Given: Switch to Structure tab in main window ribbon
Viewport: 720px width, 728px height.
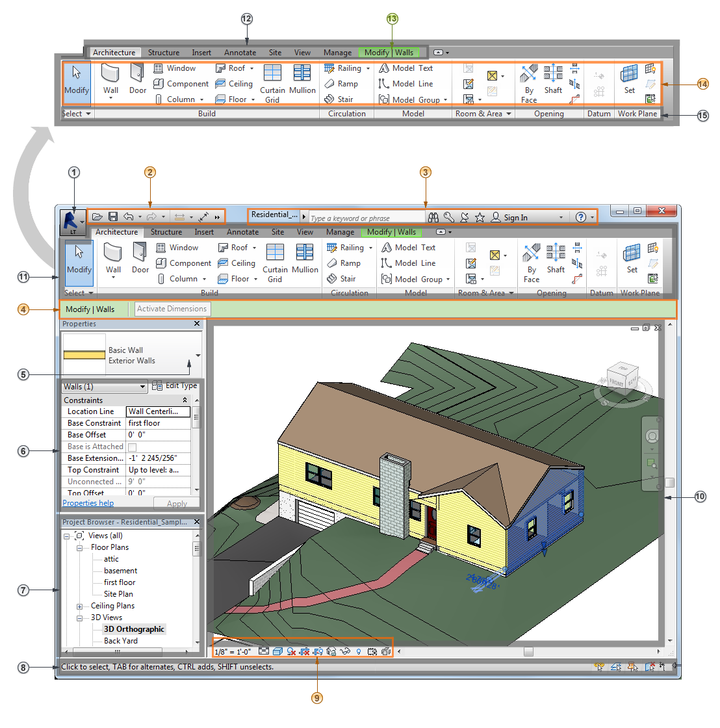Looking at the screenshot, I should [166, 232].
